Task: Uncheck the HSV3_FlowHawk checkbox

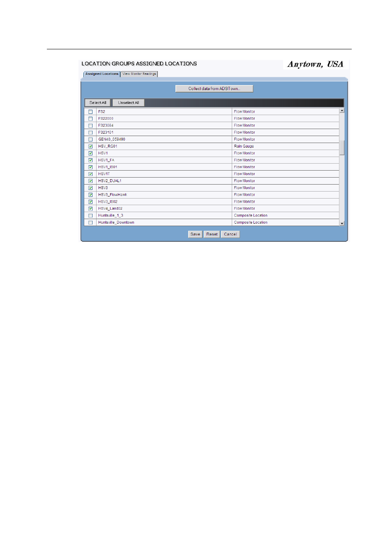Action: tap(90, 195)
